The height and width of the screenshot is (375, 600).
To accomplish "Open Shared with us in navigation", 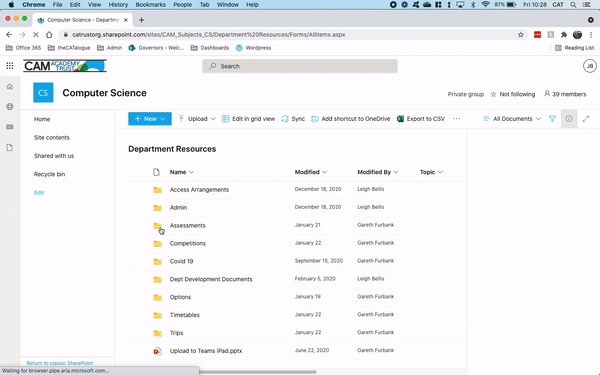I will click(54, 156).
